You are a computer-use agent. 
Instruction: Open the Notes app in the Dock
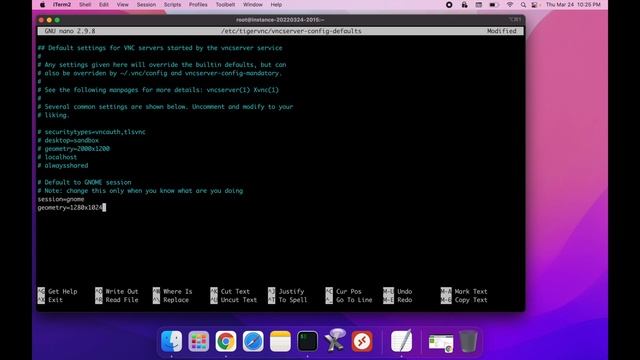pos(280,341)
